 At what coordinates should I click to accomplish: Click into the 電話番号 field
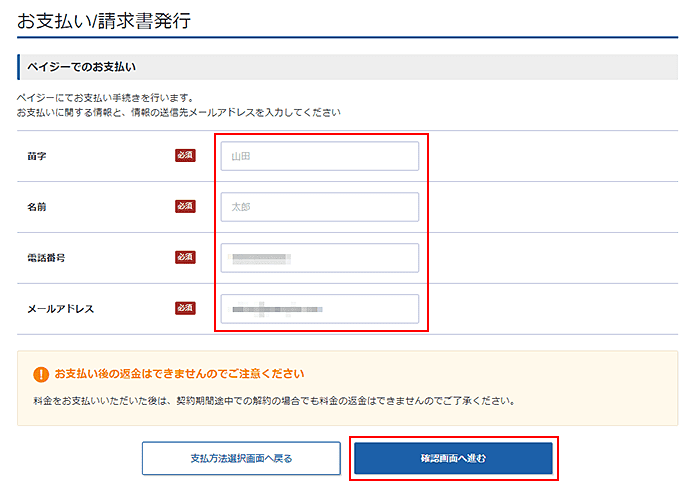(319, 258)
